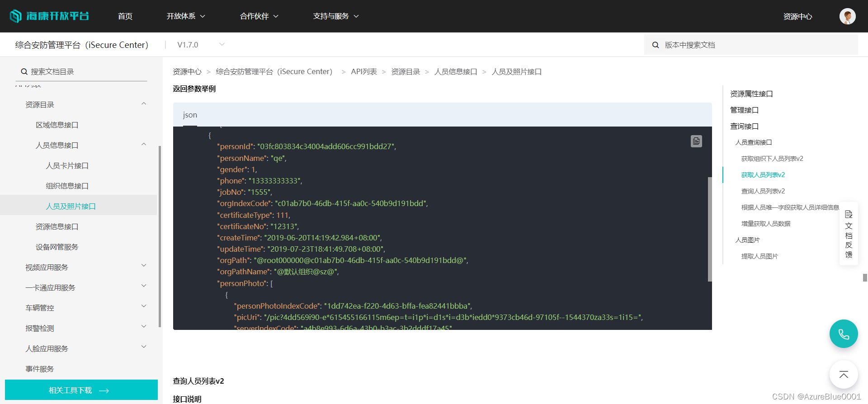Jump to 根据人员唯一字段获取人员详细信息 in the outline
868x404 pixels.
(790, 207)
